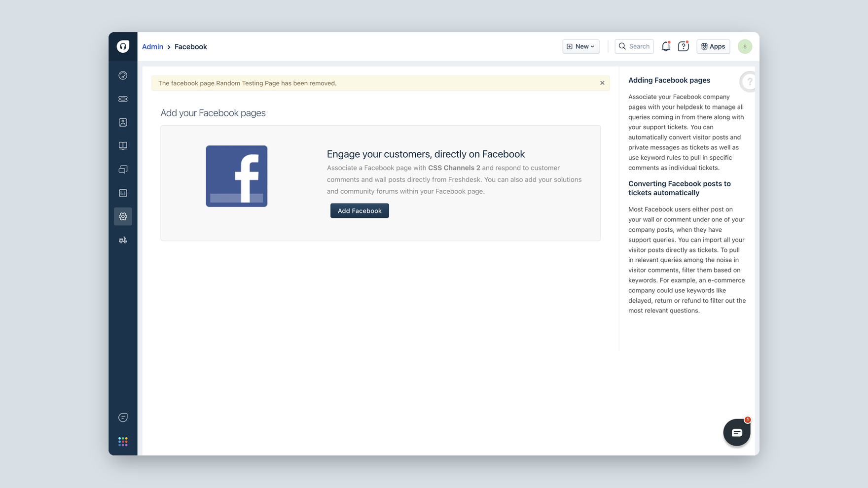The height and width of the screenshot is (488, 868).
Task: Open the Solutions book icon
Action: click(x=123, y=146)
